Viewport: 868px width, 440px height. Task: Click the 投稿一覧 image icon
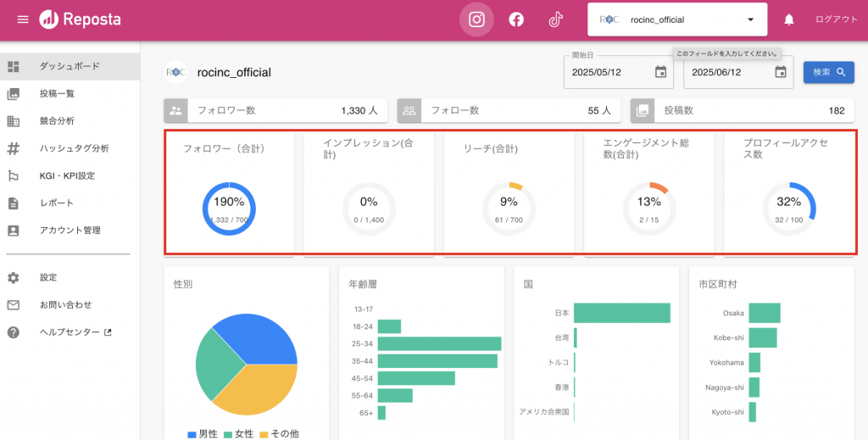click(14, 94)
